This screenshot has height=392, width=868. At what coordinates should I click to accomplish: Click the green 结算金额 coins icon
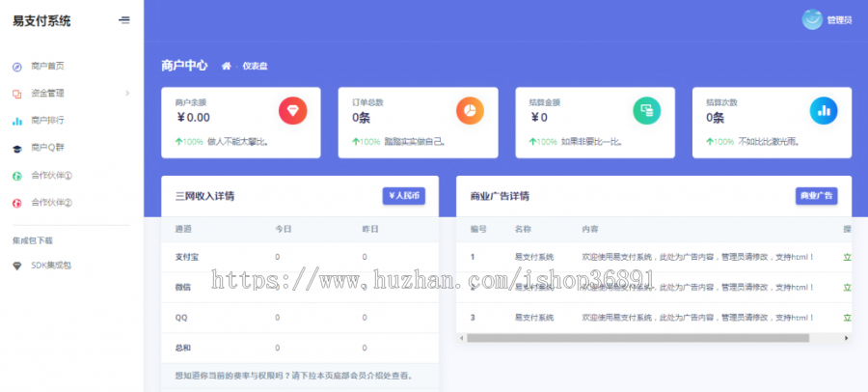pos(647,111)
